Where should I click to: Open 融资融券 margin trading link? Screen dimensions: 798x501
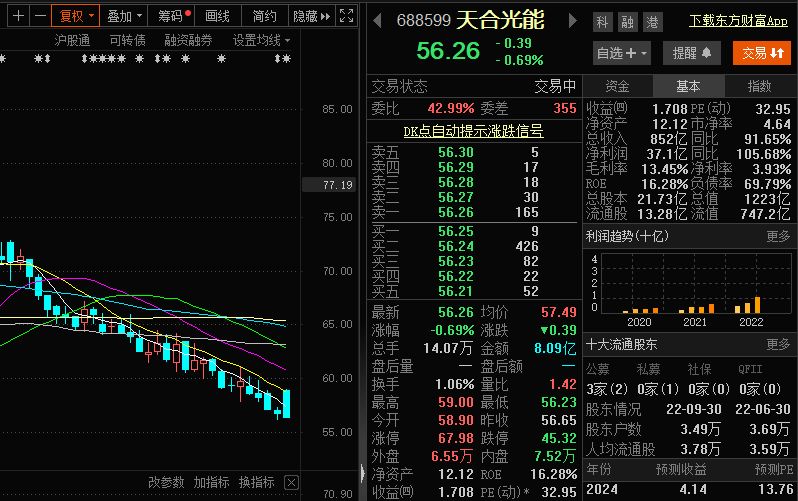pyautogui.click(x=188, y=40)
